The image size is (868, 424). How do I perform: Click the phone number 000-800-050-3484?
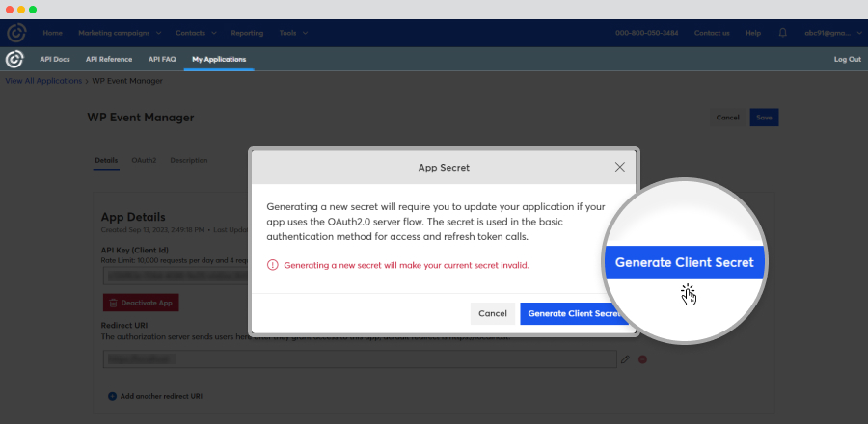pos(646,33)
